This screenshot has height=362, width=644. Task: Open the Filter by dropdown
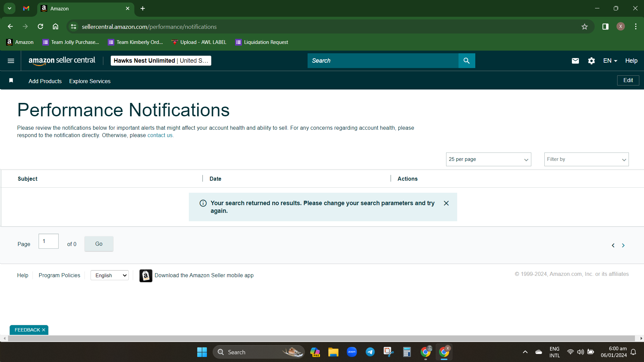pos(586,159)
